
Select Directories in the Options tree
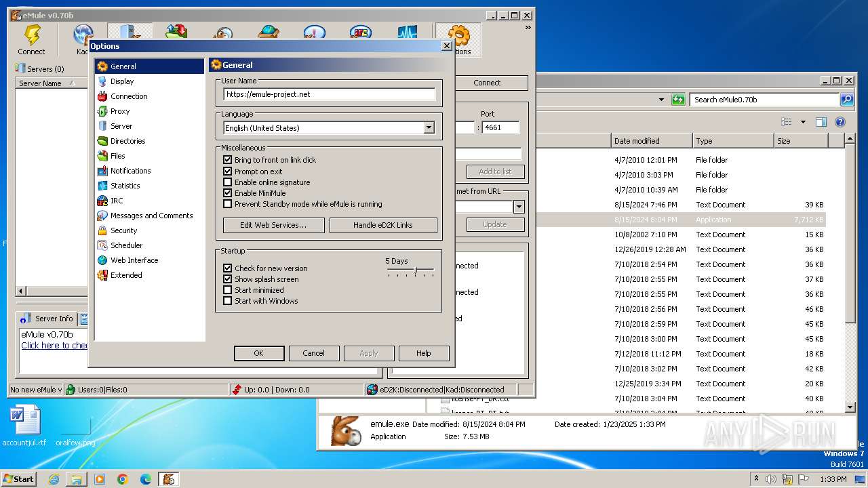(x=128, y=141)
